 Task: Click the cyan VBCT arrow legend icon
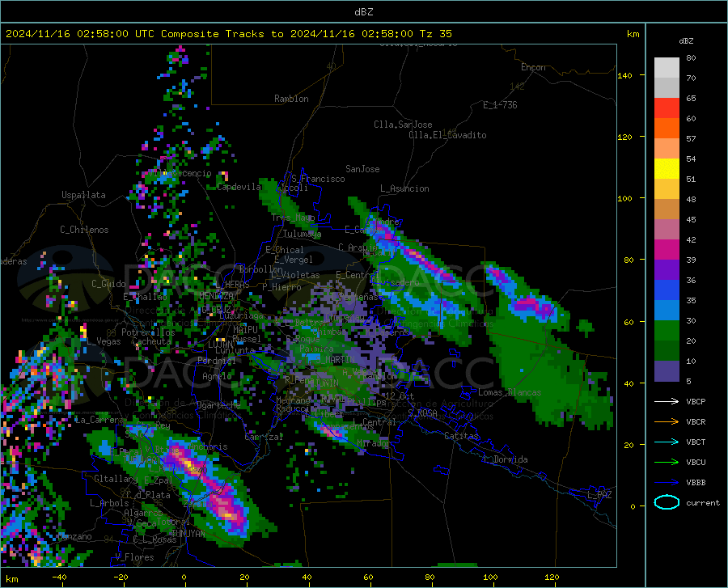pos(667,442)
